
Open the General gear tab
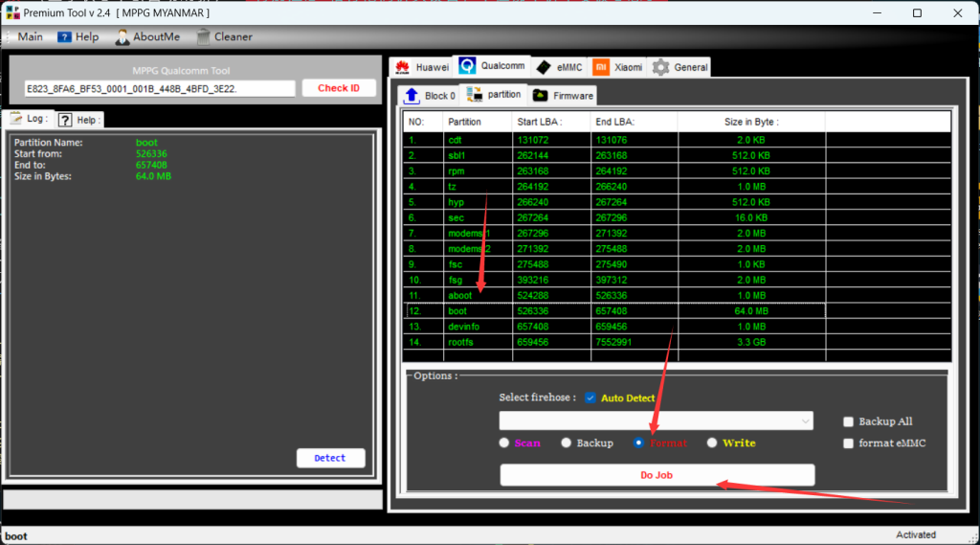(679, 67)
